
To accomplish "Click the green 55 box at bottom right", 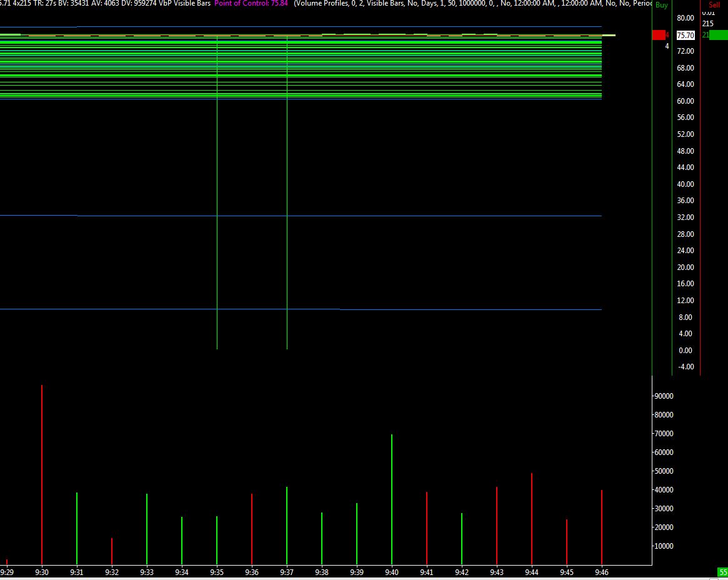I will point(723,572).
